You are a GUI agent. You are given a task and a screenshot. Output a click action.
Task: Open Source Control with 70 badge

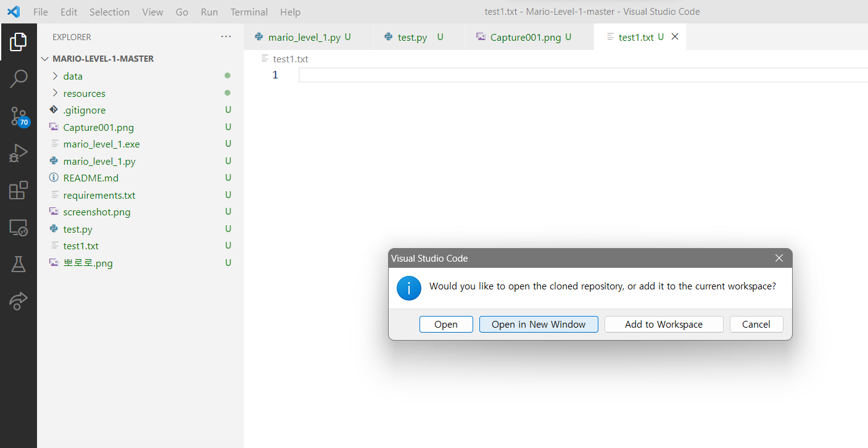click(x=19, y=116)
